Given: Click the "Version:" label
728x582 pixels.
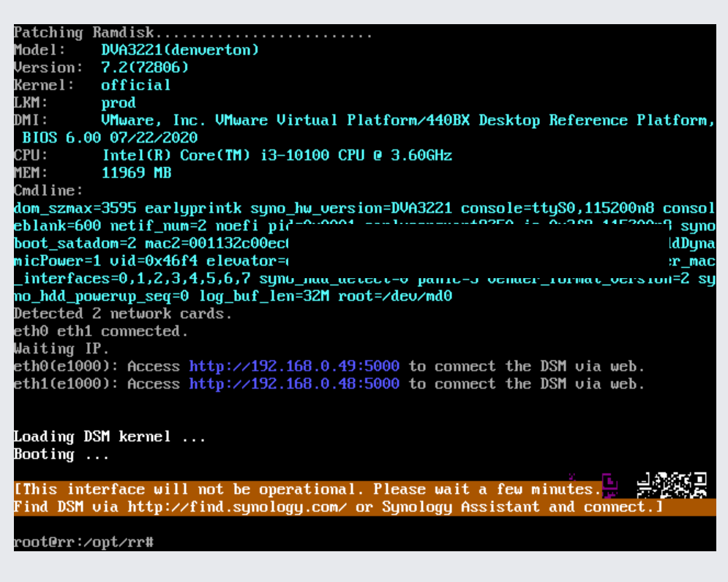Looking at the screenshot, I should tap(48, 68).
